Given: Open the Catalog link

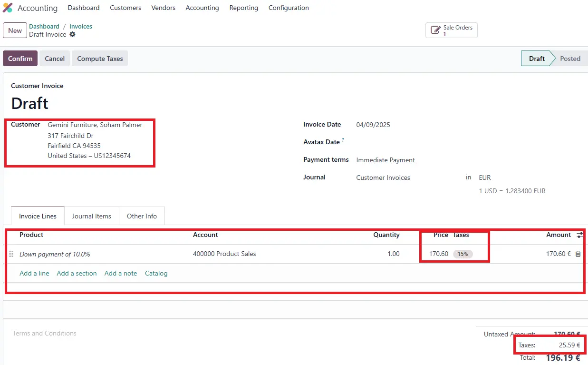Looking at the screenshot, I should coord(156,273).
